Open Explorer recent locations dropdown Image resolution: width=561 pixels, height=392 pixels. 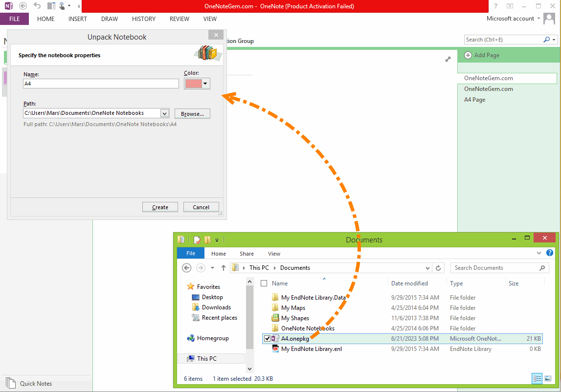(213, 268)
